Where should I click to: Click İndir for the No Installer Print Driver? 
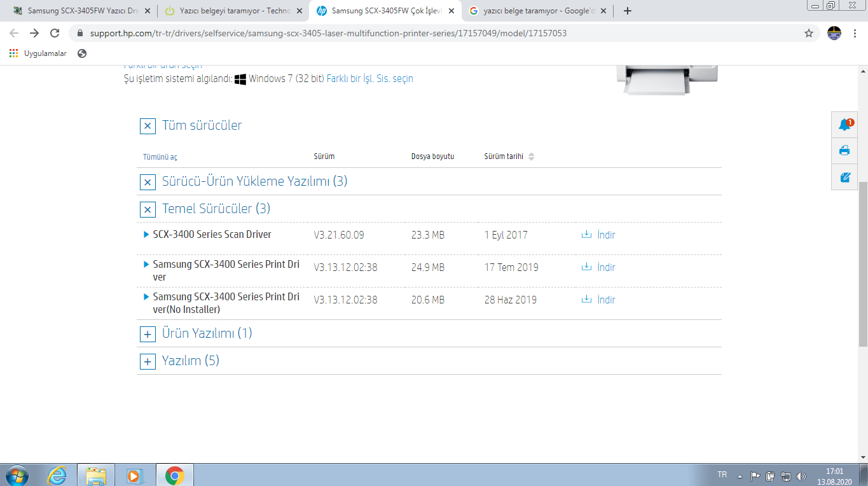click(x=598, y=300)
